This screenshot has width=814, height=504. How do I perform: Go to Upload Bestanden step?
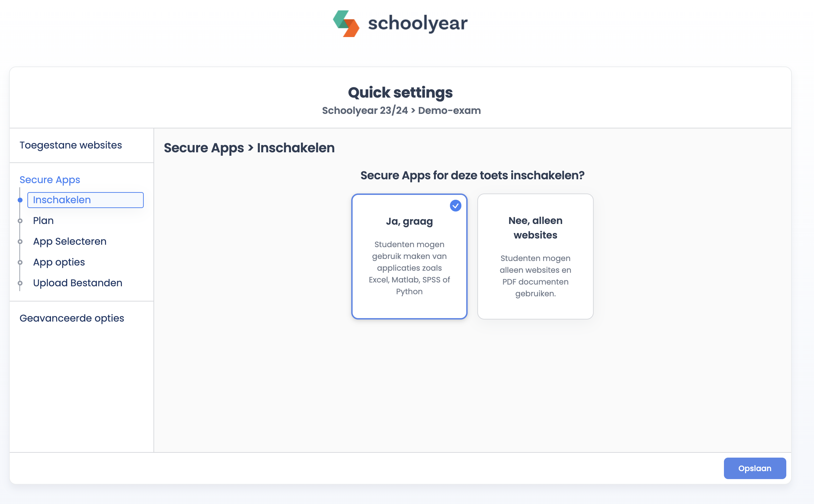[78, 283]
